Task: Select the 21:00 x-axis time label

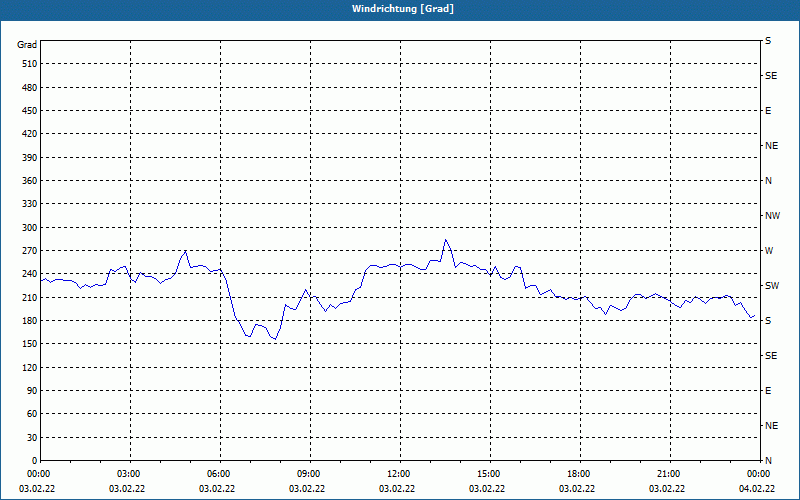Action: coord(670,474)
